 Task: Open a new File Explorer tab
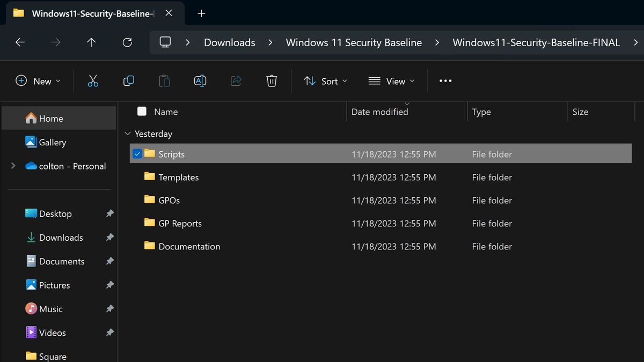201,13
